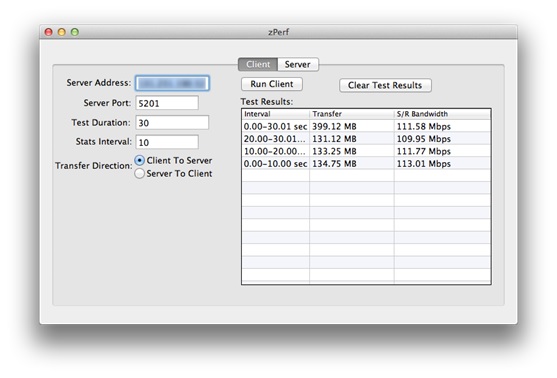Zoom zPerf window with green button
The width and height of the screenshot is (557, 378).
[75, 32]
